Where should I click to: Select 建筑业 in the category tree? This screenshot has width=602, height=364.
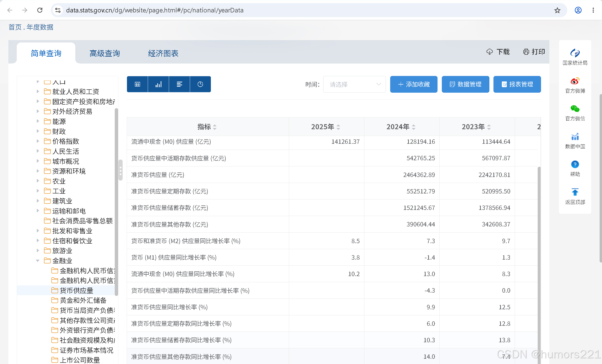point(62,201)
